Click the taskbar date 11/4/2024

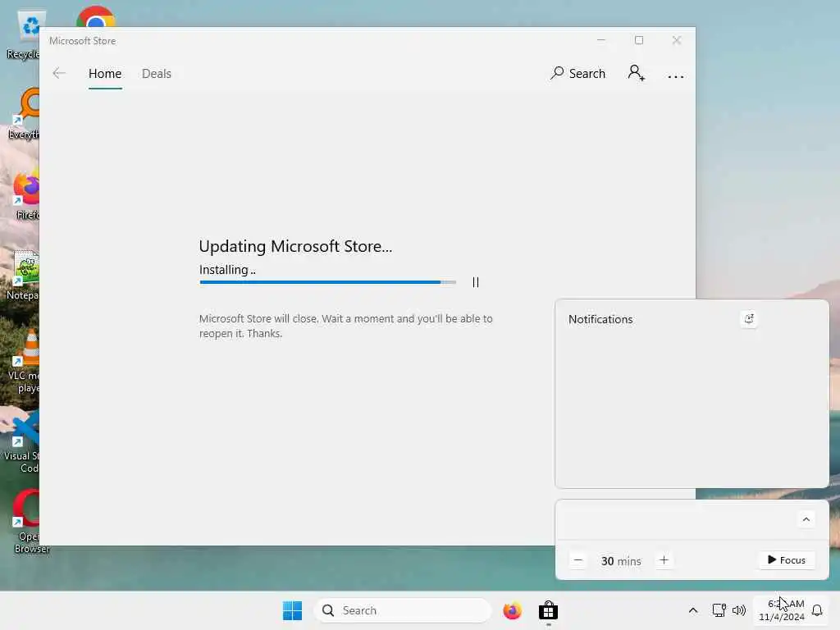tap(782, 617)
